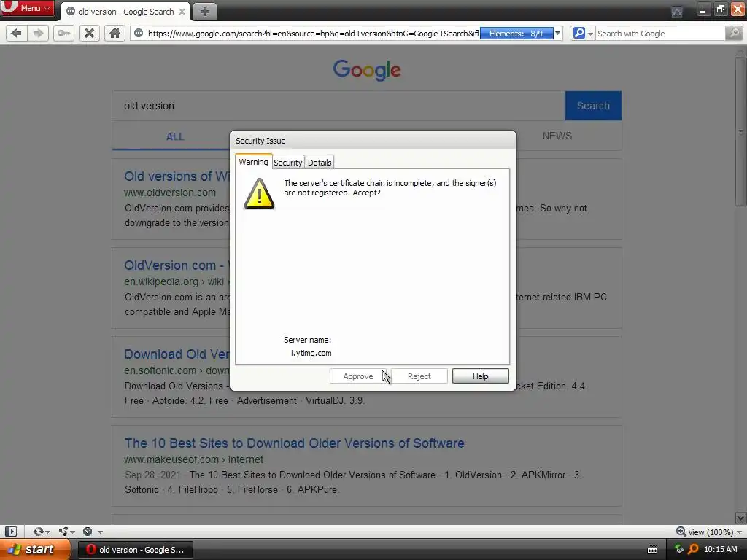Close the old version Google Search tab
The width and height of the screenshot is (747, 560).
(x=182, y=12)
